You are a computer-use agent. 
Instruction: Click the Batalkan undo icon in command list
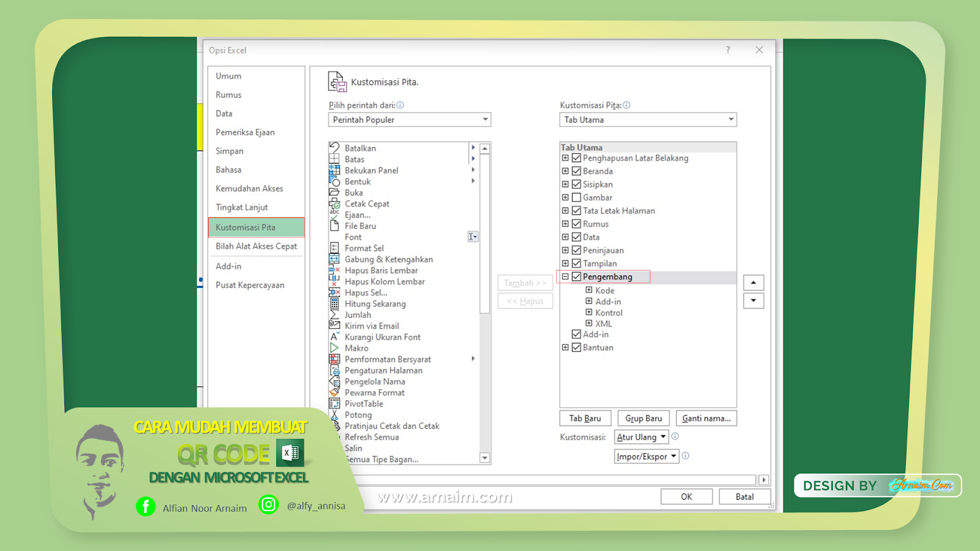pos(334,148)
